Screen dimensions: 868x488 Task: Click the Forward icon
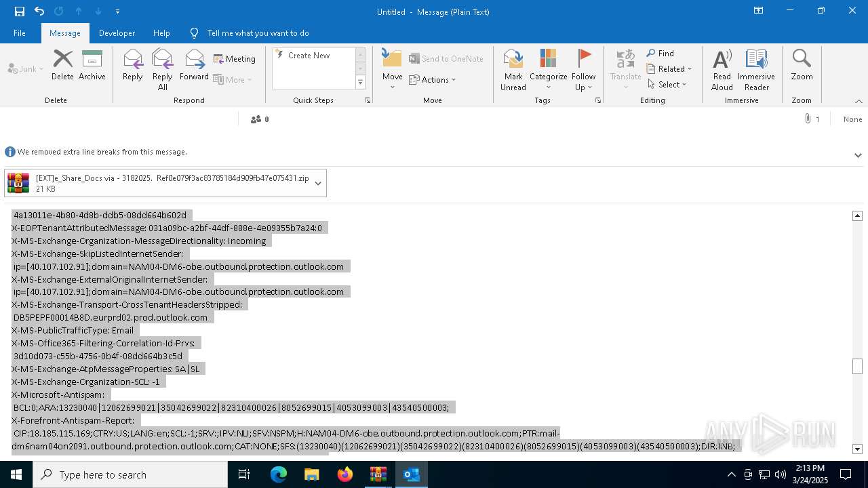point(195,65)
